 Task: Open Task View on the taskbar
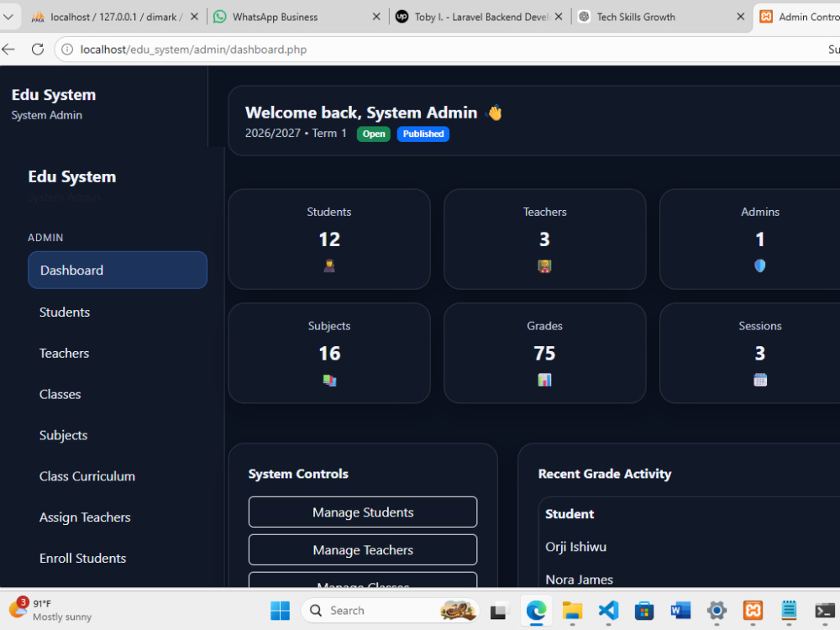pos(499,610)
